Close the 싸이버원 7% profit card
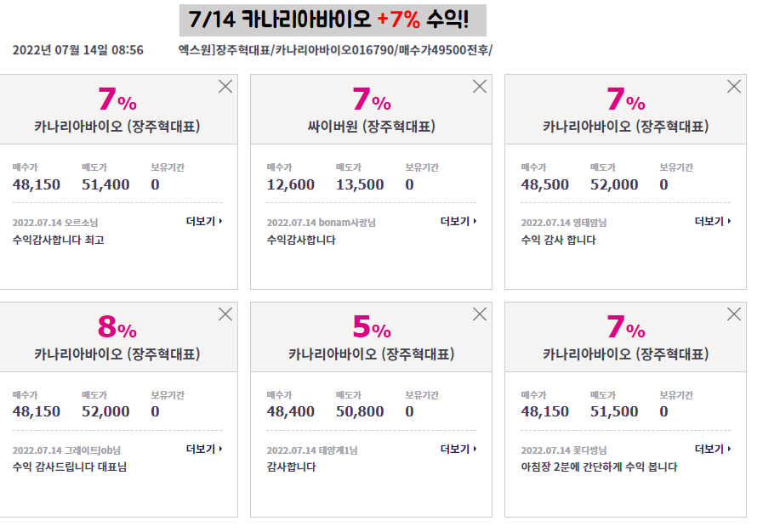This screenshot has height=532, width=763. click(480, 87)
